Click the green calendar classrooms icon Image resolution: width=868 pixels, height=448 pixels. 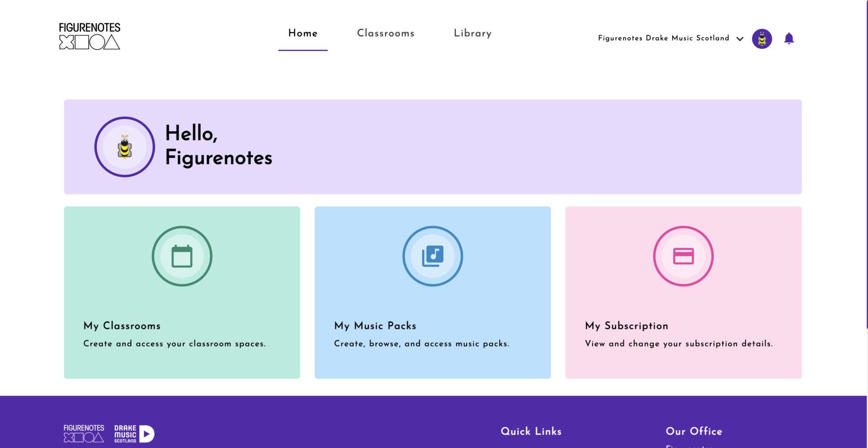pos(182,256)
